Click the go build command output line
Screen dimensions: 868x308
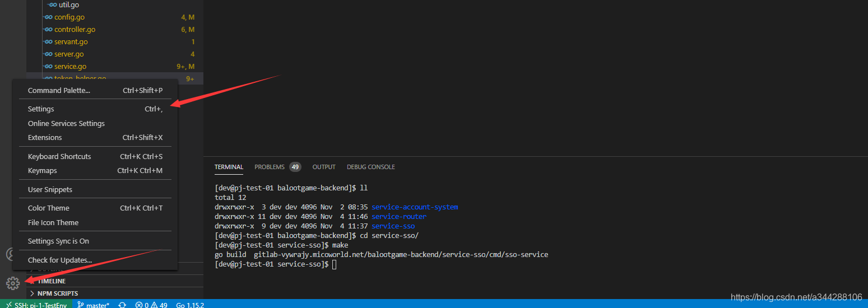[381, 255]
